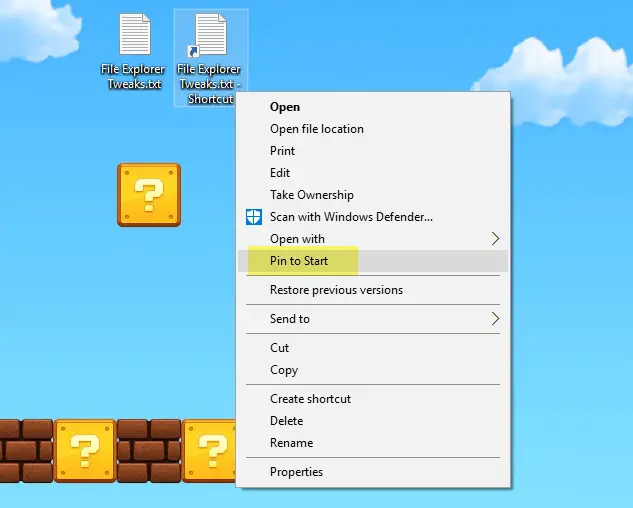This screenshot has width=633, height=508.
Task: Click Pin to Start
Action: (x=373, y=261)
